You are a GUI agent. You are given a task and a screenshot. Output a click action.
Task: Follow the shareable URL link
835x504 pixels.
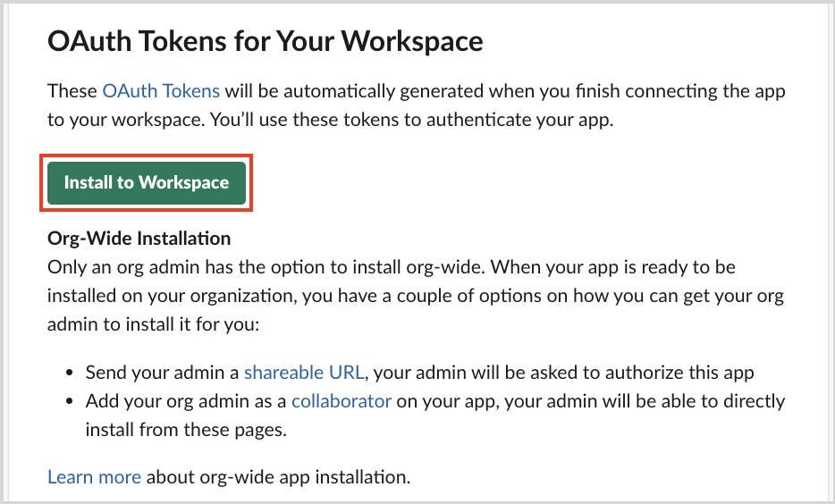point(304,372)
